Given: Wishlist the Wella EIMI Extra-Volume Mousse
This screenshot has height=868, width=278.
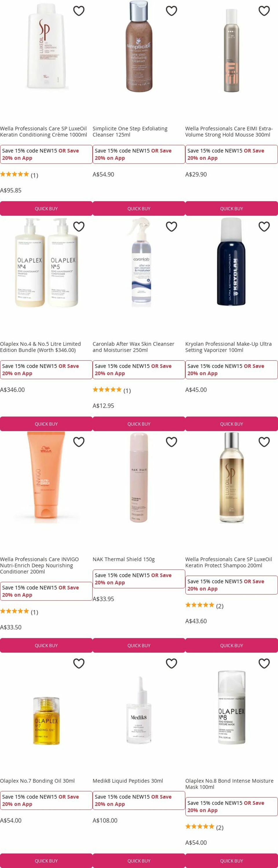Looking at the screenshot, I should tap(264, 11).
